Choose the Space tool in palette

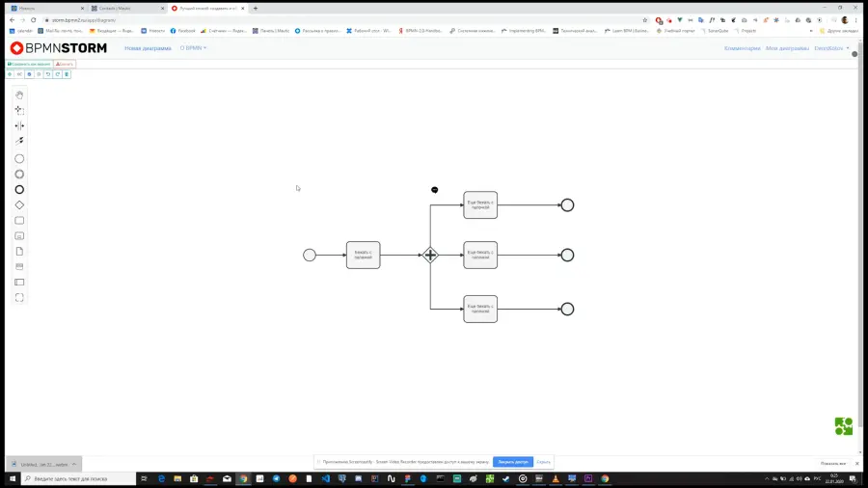(x=19, y=125)
